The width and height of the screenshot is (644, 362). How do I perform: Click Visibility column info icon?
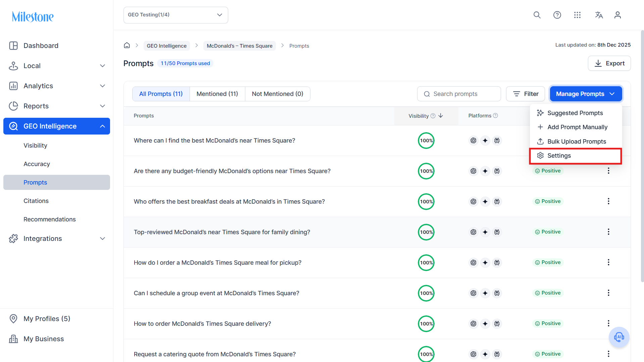[433, 116]
